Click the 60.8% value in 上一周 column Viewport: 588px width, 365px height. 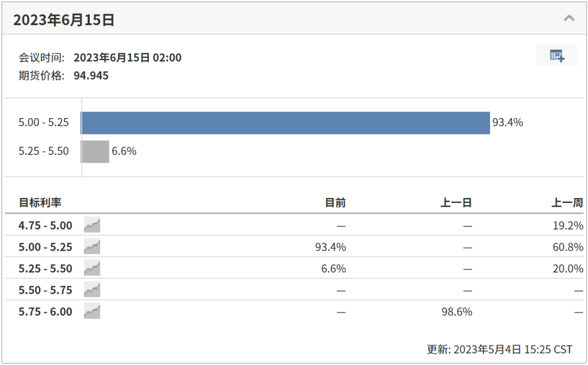568,247
